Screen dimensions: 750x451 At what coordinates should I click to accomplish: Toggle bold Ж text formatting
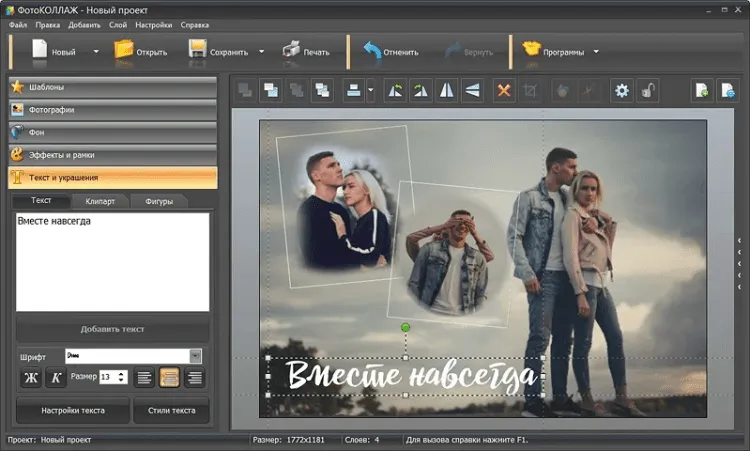(30, 377)
